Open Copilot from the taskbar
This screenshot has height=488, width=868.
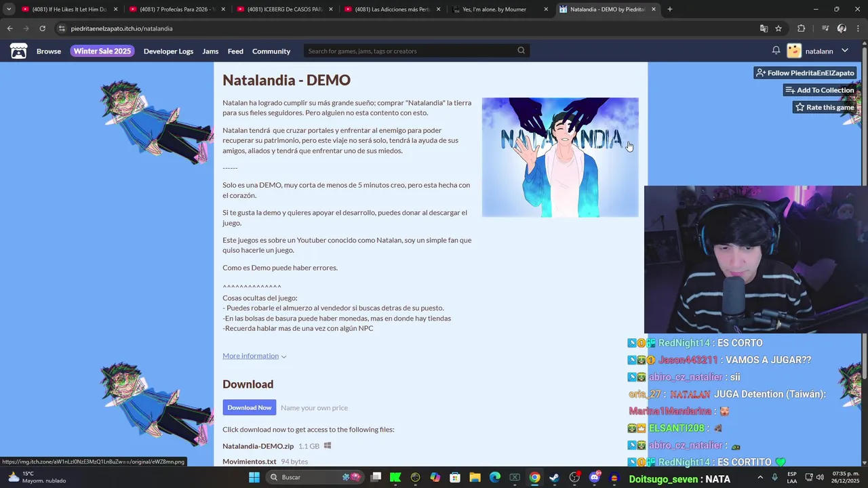coord(435,477)
